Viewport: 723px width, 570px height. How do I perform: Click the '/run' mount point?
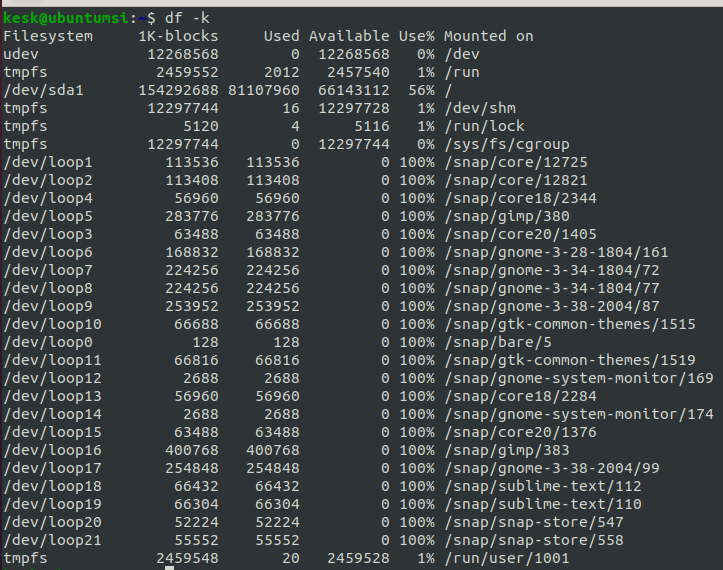[462, 72]
